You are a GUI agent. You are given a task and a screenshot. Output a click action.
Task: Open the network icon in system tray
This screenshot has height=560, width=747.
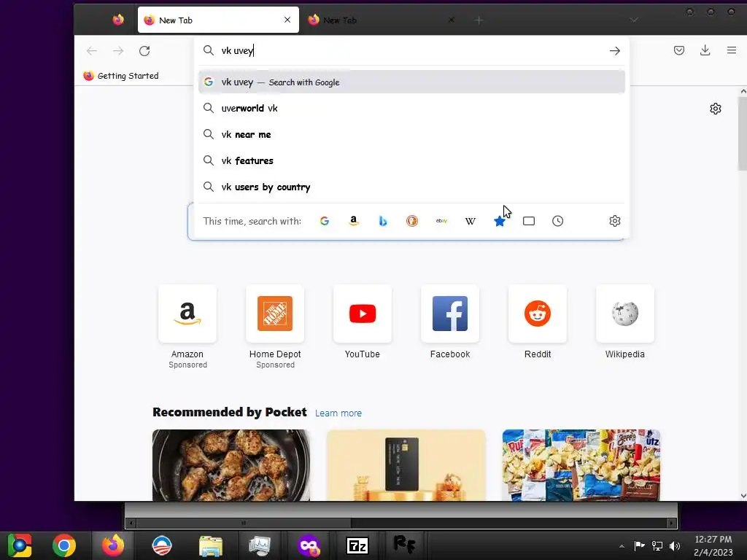[x=657, y=545]
